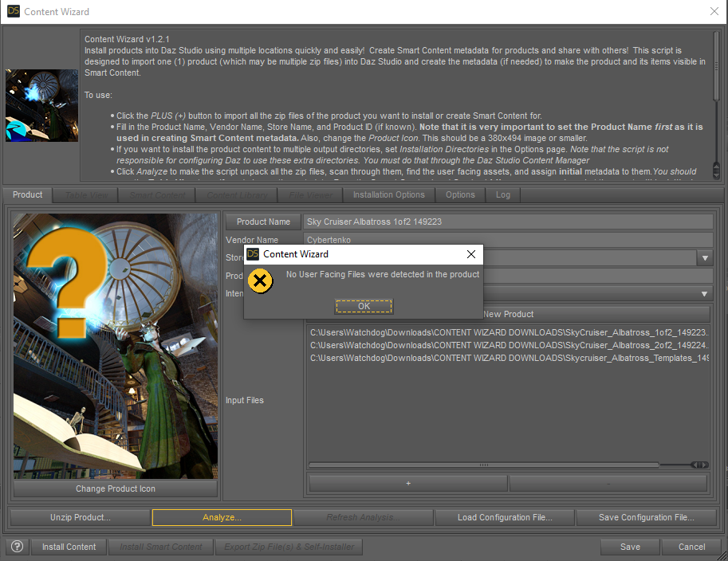
Task: Click the Product Name button
Action: pos(263,222)
